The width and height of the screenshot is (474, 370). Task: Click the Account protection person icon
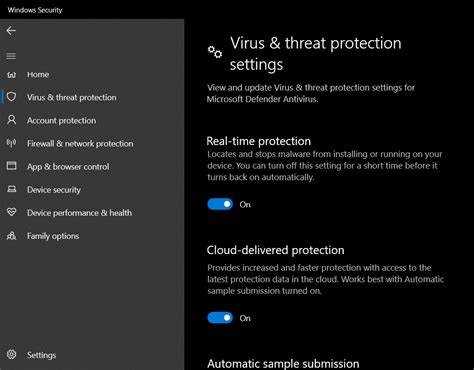click(11, 120)
